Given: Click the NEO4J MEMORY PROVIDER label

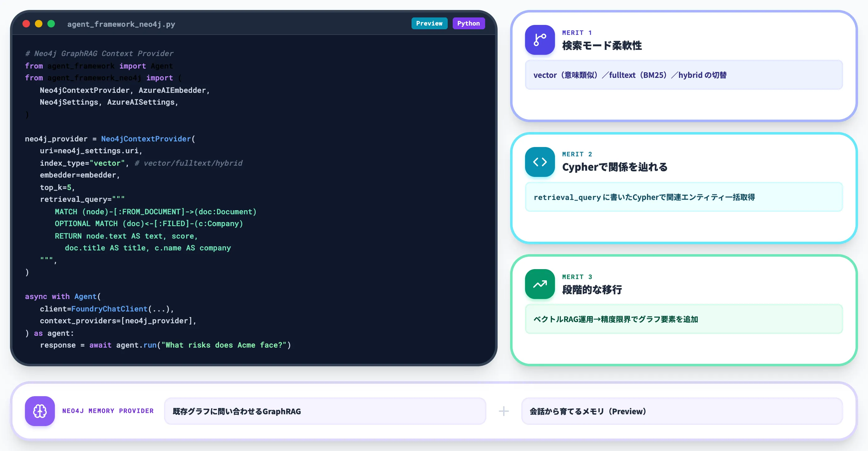Looking at the screenshot, I should tap(108, 411).
